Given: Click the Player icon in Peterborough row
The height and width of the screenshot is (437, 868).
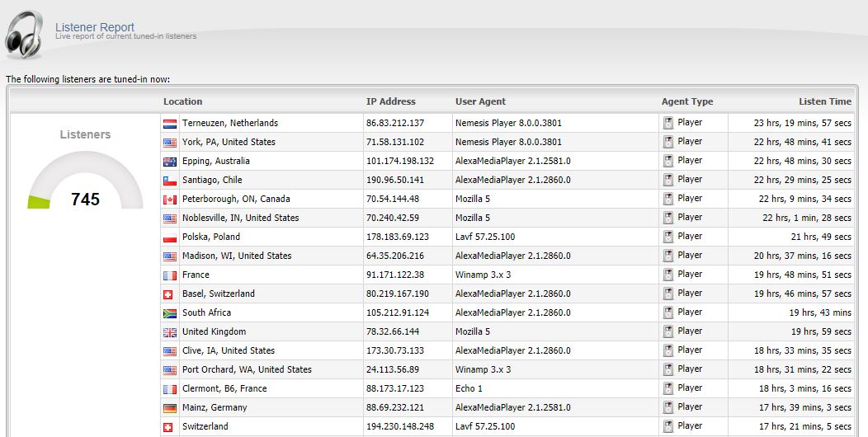Looking at the screenshot, I should (668, 199).
